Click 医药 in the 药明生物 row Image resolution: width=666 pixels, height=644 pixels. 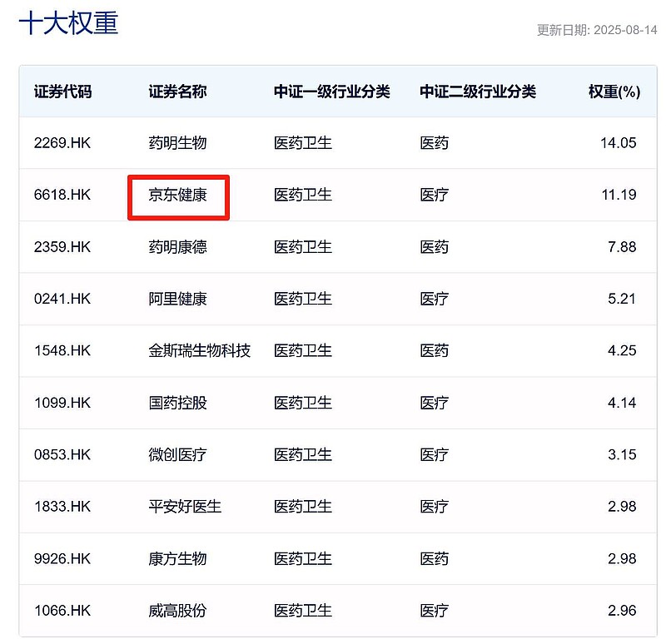435,143
